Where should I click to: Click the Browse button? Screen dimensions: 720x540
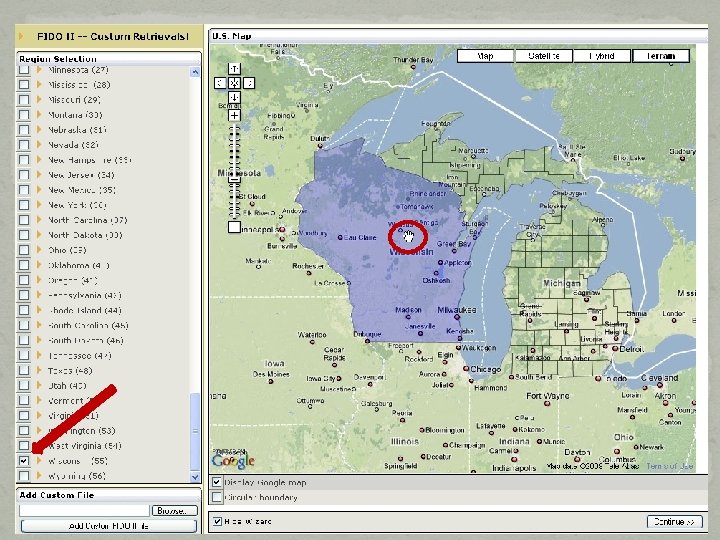click(174, 511)
